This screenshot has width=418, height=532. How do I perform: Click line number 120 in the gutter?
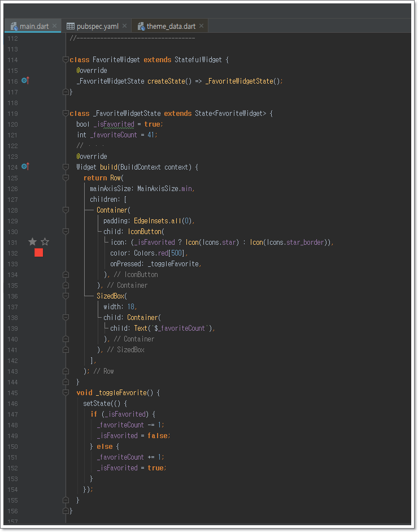[12, 124]
